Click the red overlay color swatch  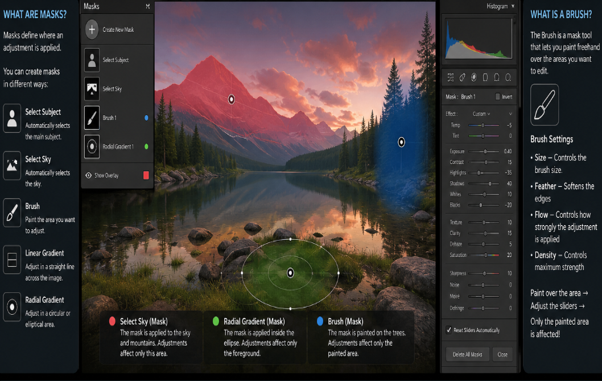pos(146,175)
